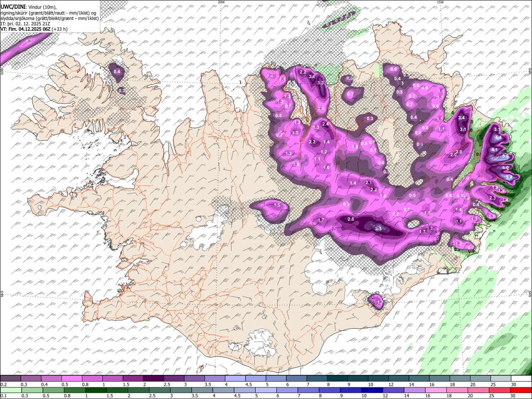
Task: Click the 'IT: þri. 02. 12. 2025 21Z' line
Action: 25,24
